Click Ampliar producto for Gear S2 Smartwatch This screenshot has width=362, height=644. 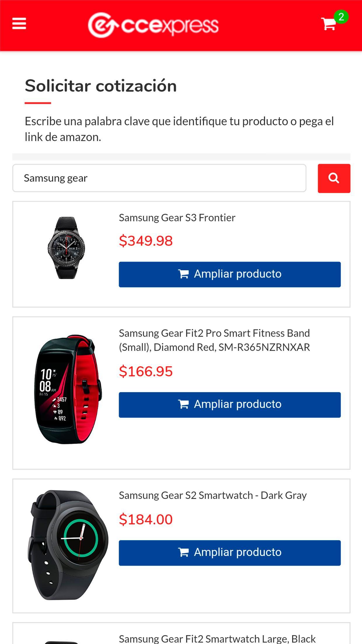(230, 553)
